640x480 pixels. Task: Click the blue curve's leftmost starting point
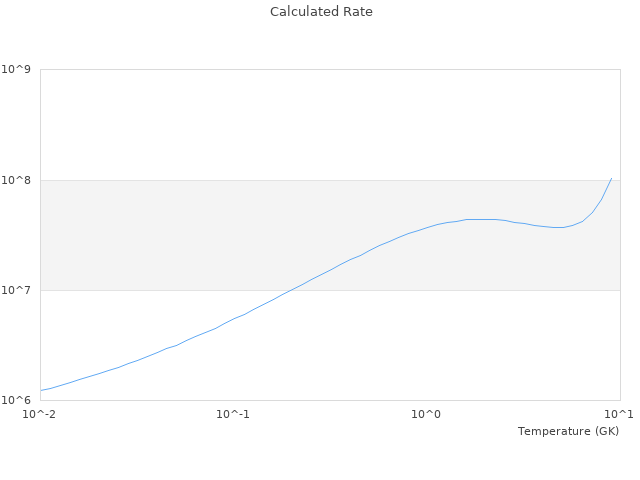41,390
